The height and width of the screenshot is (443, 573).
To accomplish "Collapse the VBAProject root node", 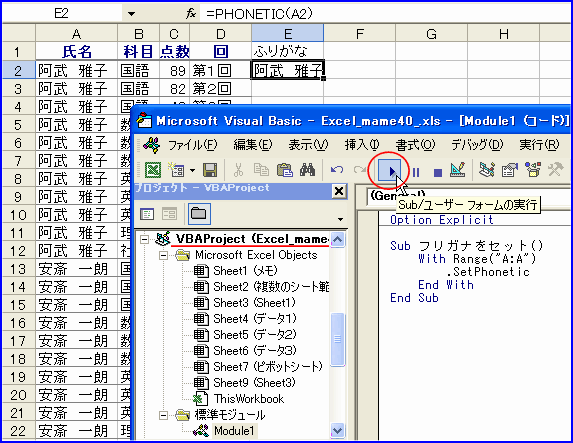I will point(145,240).
